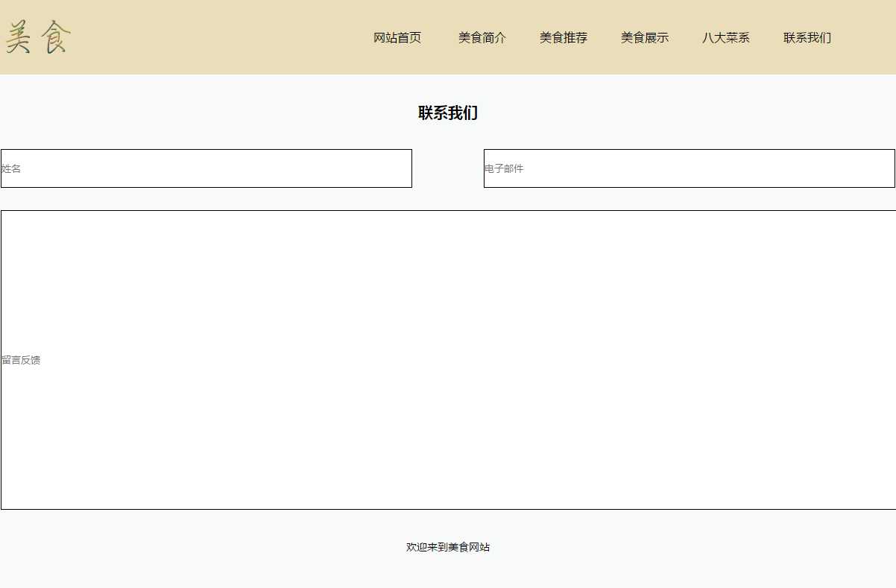Image resolution: width=896 pixels, height=588 pixels.
Task: Open the 网站首页 navigation link
Action: [x=397, y=38]
